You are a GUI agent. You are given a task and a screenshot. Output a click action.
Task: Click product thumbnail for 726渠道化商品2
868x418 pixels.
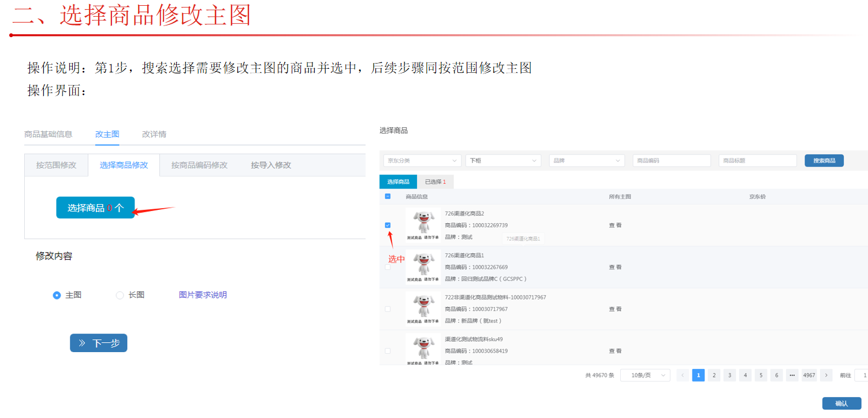pyautogui.click(x=423, y=225)
